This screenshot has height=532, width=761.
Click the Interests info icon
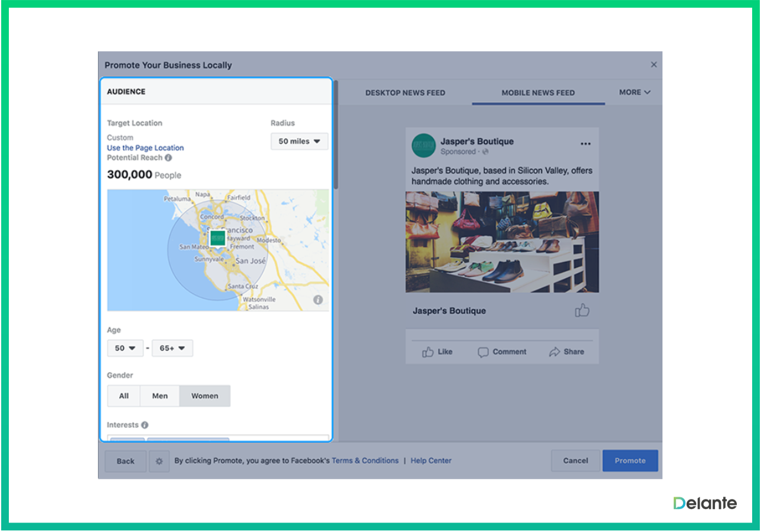[x=145, y=425]
